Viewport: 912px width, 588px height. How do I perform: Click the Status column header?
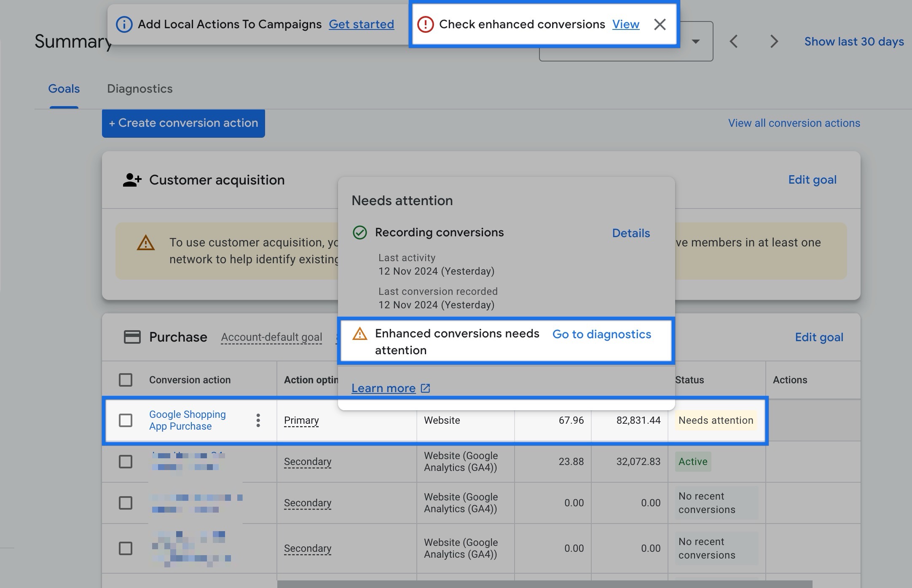coord(689,380)
